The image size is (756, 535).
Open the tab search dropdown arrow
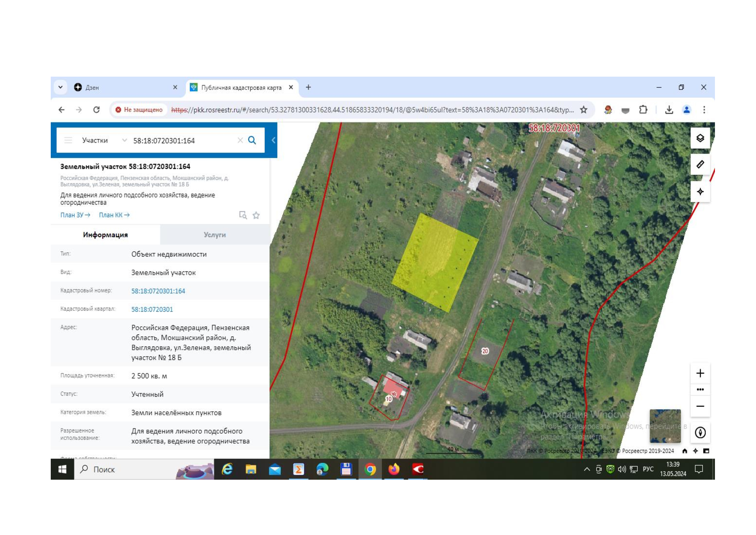pyautogui.click(x=60, y=87)
